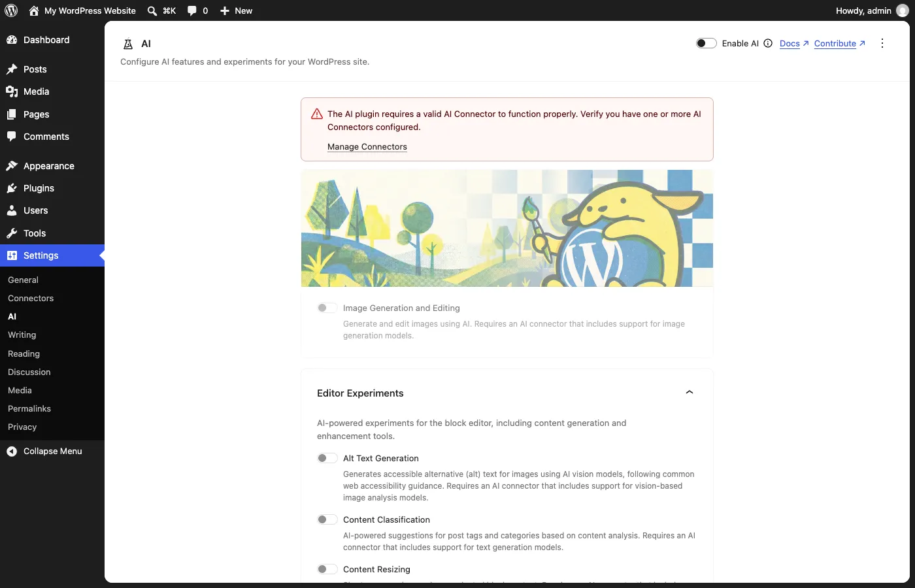
Task: Toggle Alt Text Generation switch
Action: tap(327, 458)
